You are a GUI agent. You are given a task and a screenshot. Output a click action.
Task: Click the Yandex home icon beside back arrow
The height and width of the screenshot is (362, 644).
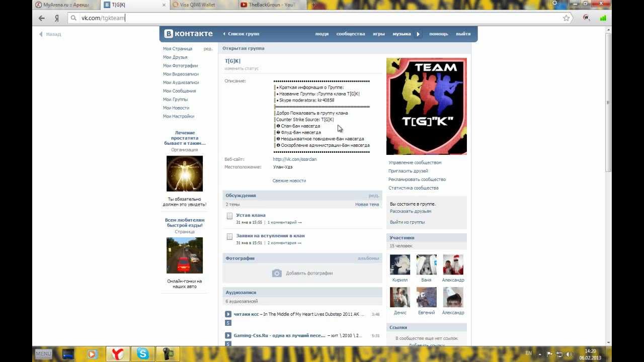pyautogui.click(x=57, y=18)
